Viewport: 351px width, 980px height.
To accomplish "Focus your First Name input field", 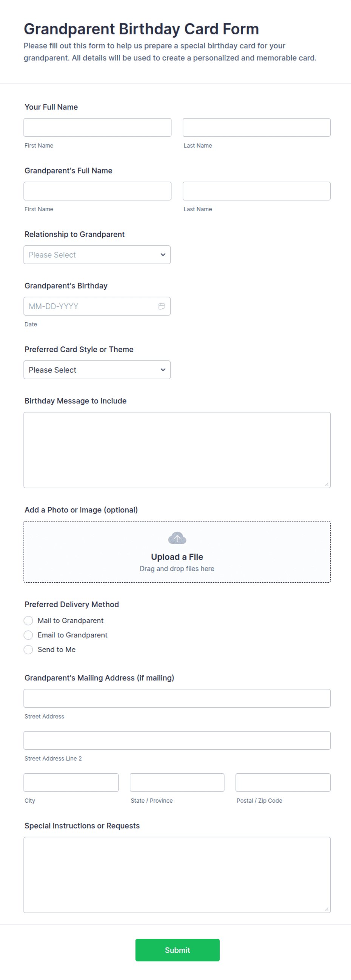I will [97, 128].
